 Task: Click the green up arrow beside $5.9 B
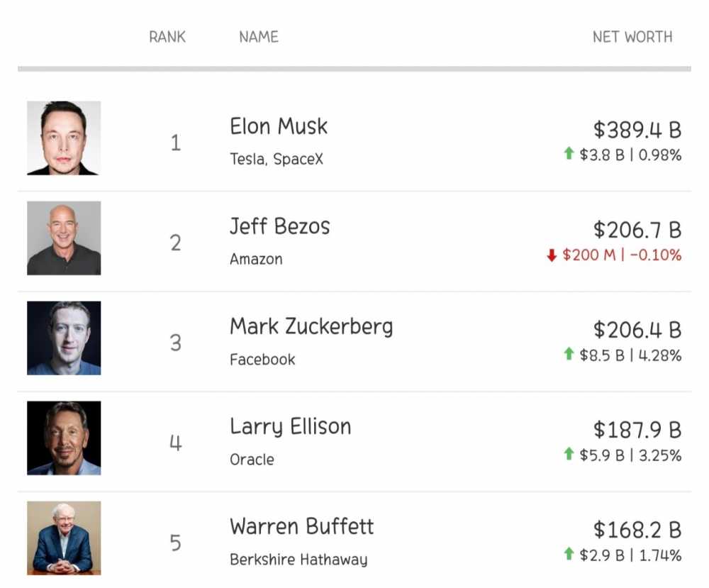pyautogui.click(x=568, y=455)
